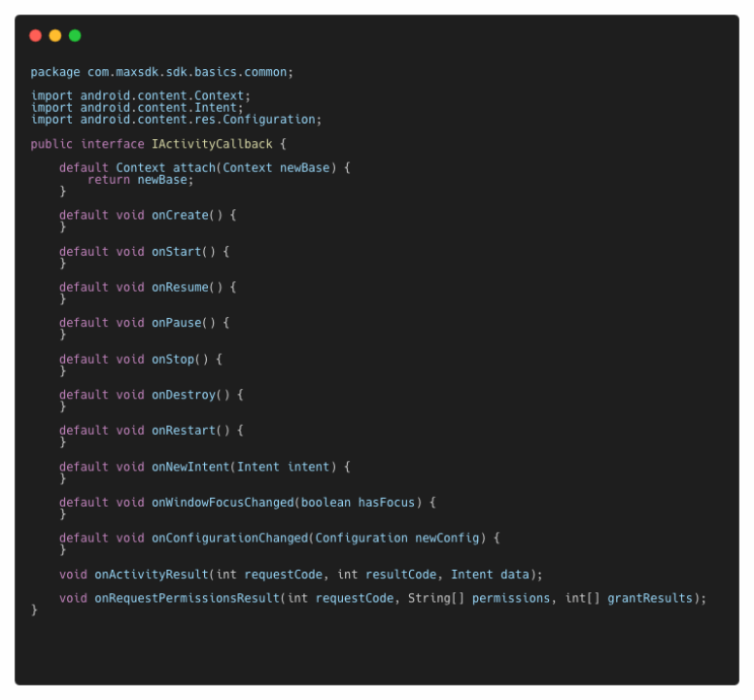Click the import android.content.Context line
This screenshot has width=754, height=700.
(x=141, y=95)
